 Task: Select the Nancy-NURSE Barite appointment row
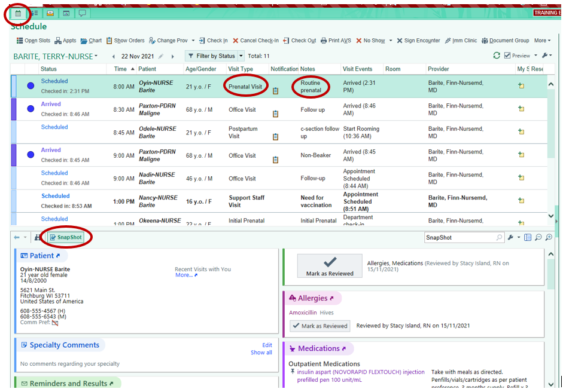coord(279,201)
